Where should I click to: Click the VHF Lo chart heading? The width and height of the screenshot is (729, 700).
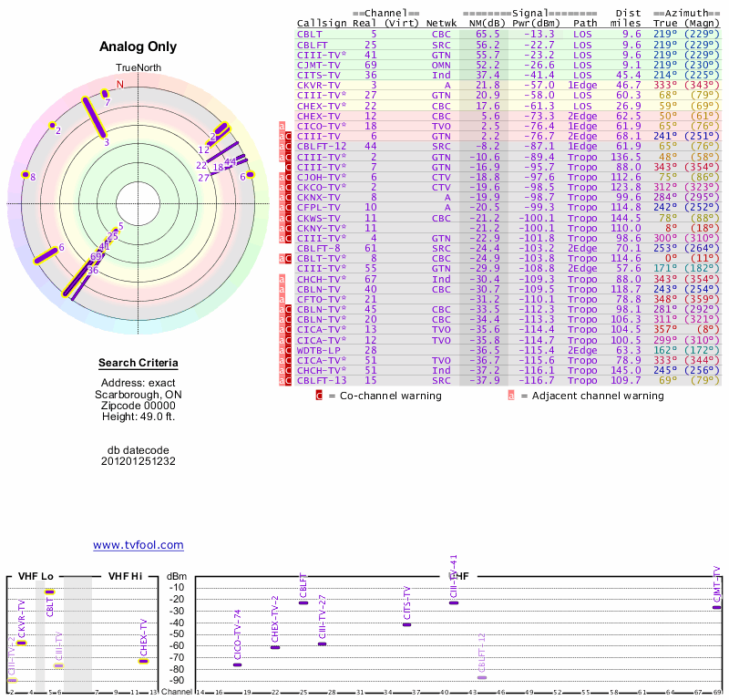pyautogui.click(x=36, y=576)
